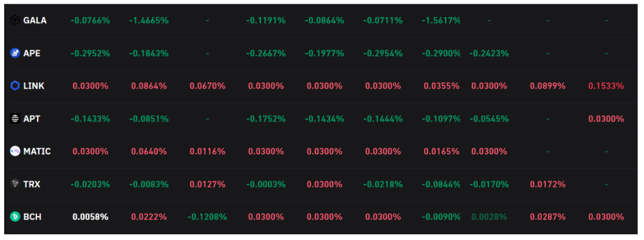The width and height of the screenshot is (644, 240).
Task: Click the APT coin icon
Action: (x=15, y=118)
